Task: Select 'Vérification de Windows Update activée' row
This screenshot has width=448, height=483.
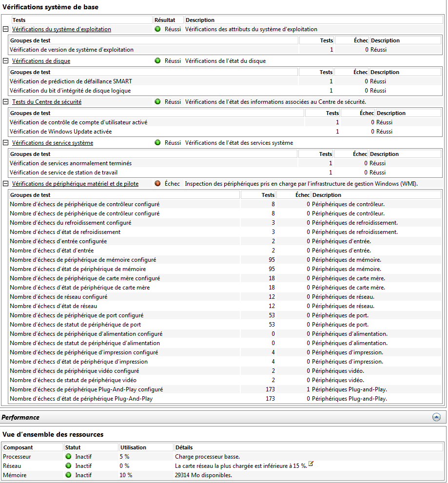Action: 225,132
